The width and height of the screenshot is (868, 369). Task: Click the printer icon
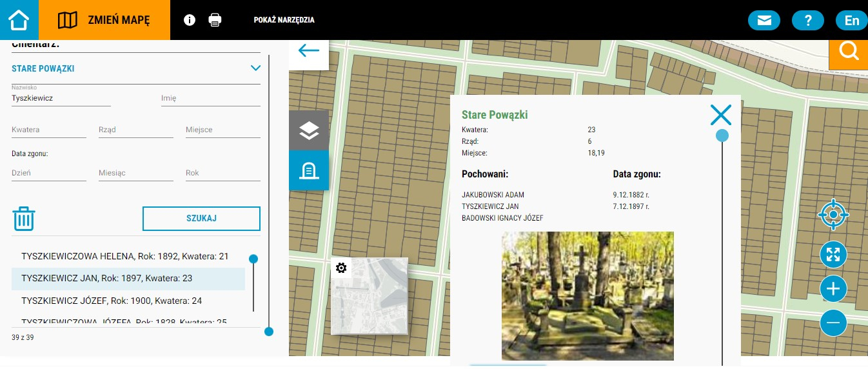point(215,20)
